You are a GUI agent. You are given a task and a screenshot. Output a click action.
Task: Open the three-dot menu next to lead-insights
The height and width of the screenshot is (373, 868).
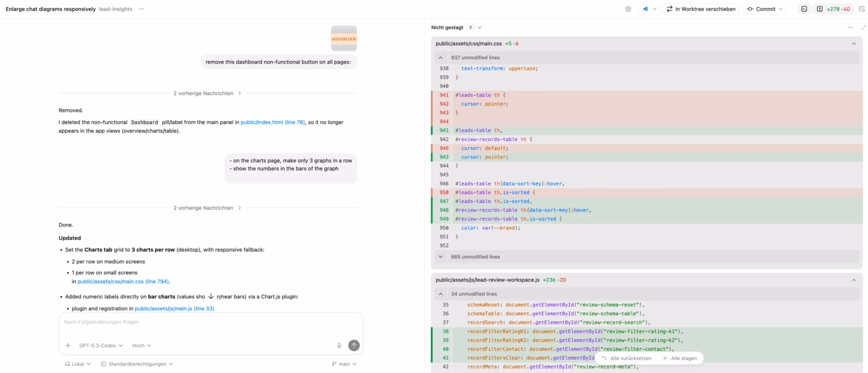(141, 9)
